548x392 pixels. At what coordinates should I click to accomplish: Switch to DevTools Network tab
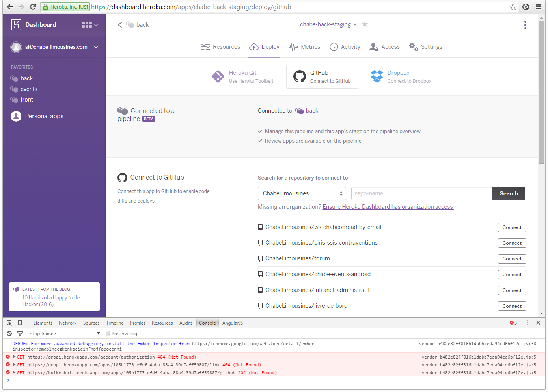(68, 323)
